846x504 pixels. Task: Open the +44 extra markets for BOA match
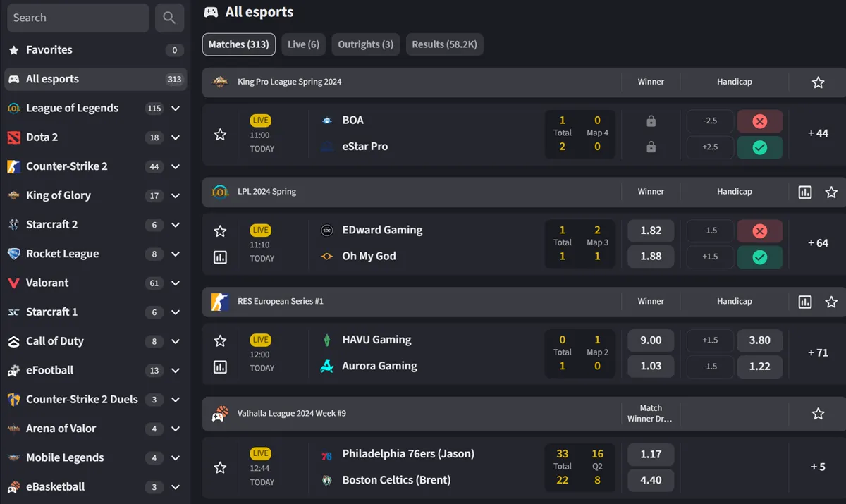point(817,133)
